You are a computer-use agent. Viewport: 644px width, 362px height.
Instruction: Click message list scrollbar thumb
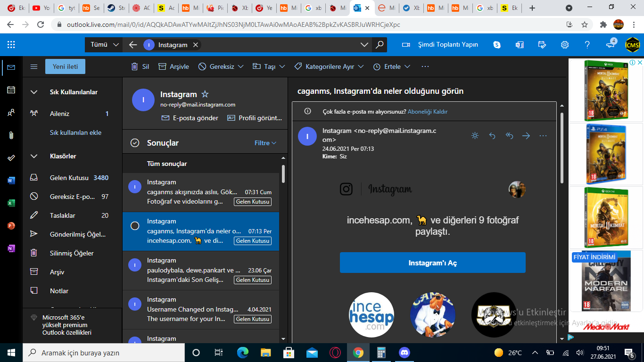click(x=283, y=173)
